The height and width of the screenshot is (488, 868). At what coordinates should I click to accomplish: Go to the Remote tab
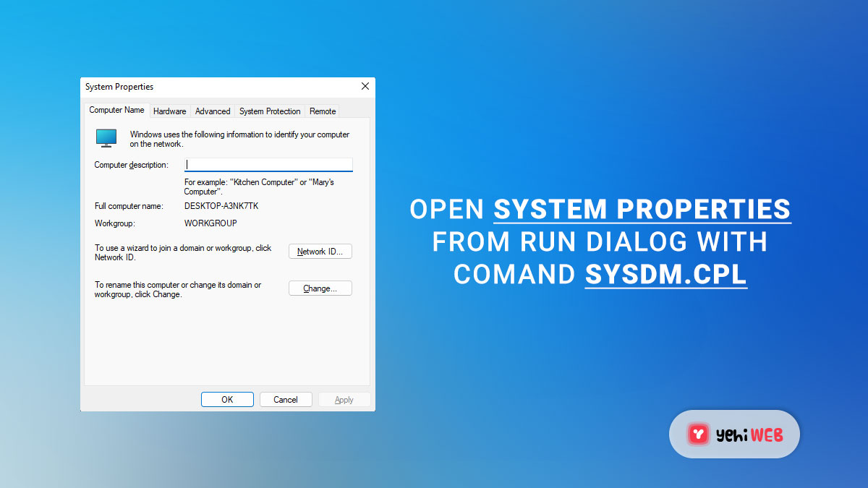point(323,111)
